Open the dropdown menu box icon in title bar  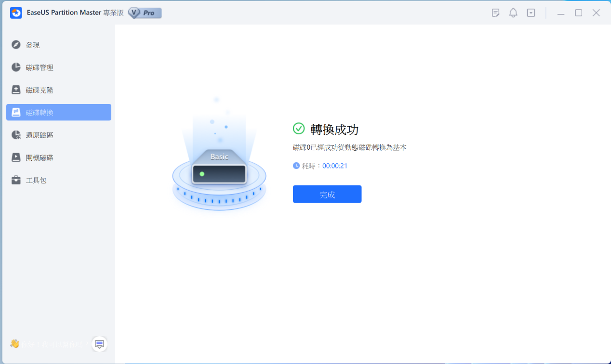(531, 13)
